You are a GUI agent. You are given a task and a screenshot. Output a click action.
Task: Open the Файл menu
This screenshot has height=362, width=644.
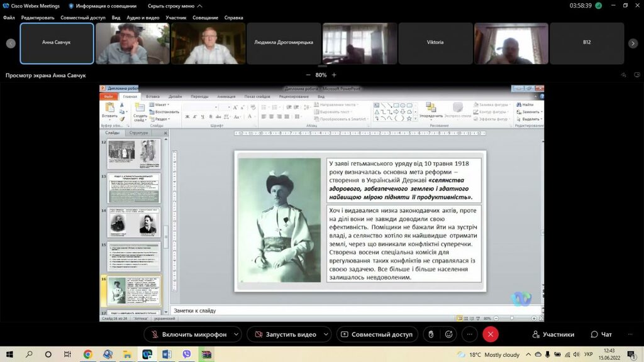tap(9, 18)
